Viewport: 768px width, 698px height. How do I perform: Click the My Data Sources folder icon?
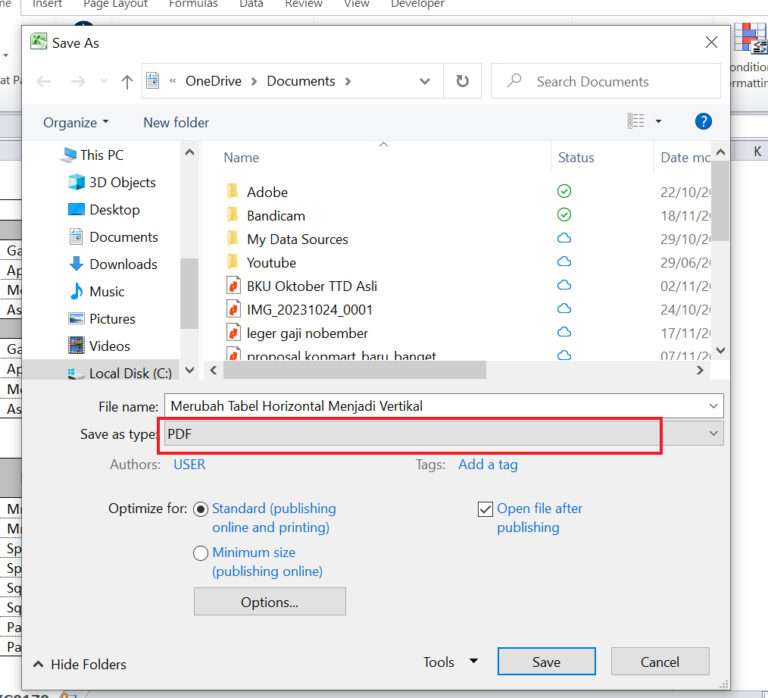(233, 238)
